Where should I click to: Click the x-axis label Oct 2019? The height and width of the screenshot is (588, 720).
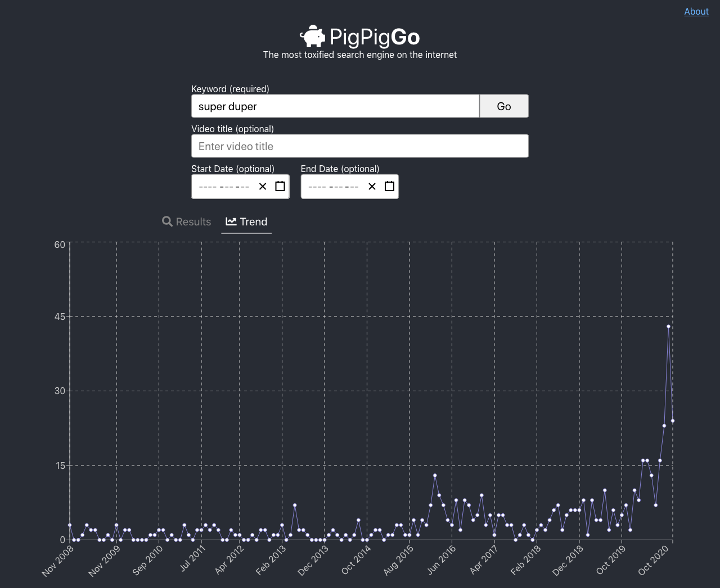tap(611, 560)
